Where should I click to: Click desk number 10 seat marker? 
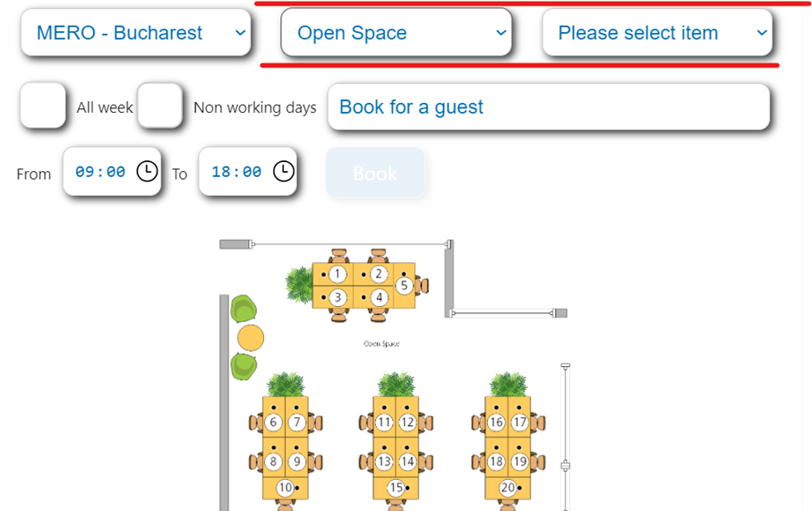[285, 488]
